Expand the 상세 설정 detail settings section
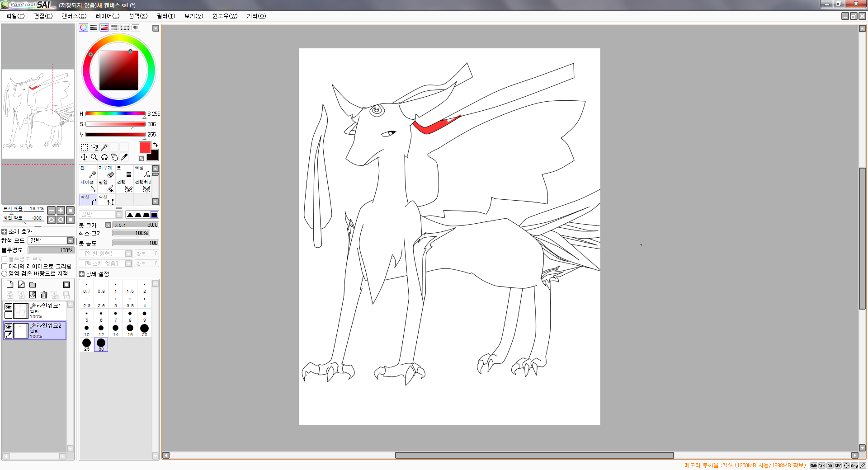This screenshot has width=868, height=470. coord(82,274)
